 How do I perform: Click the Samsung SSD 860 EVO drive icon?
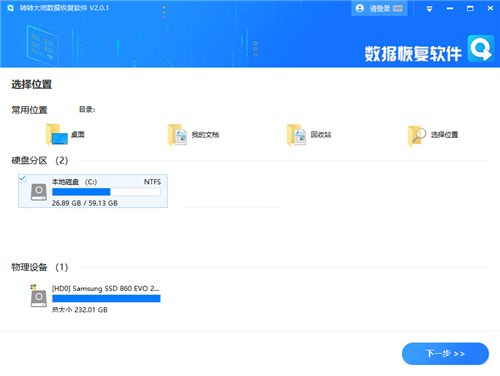point(38,296)
